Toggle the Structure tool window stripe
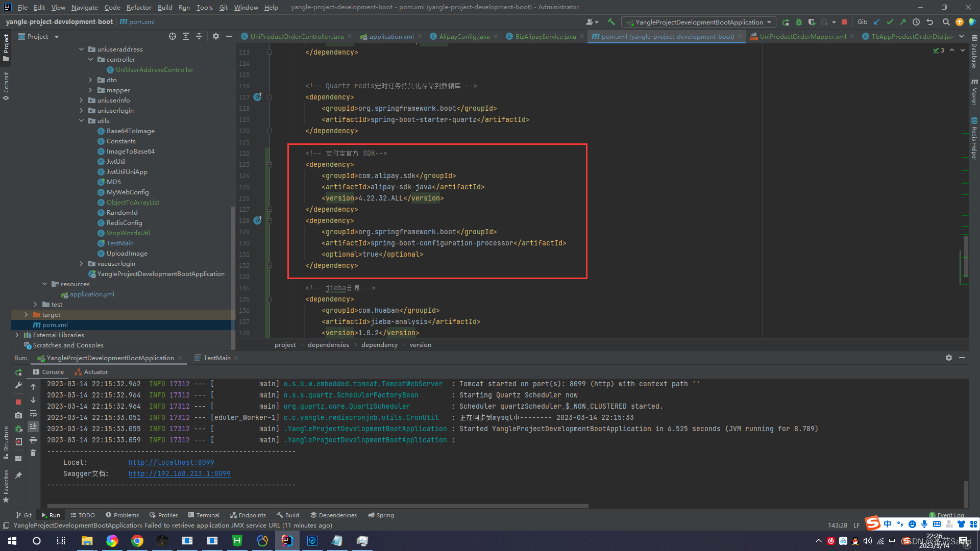 tap(6, 442)
